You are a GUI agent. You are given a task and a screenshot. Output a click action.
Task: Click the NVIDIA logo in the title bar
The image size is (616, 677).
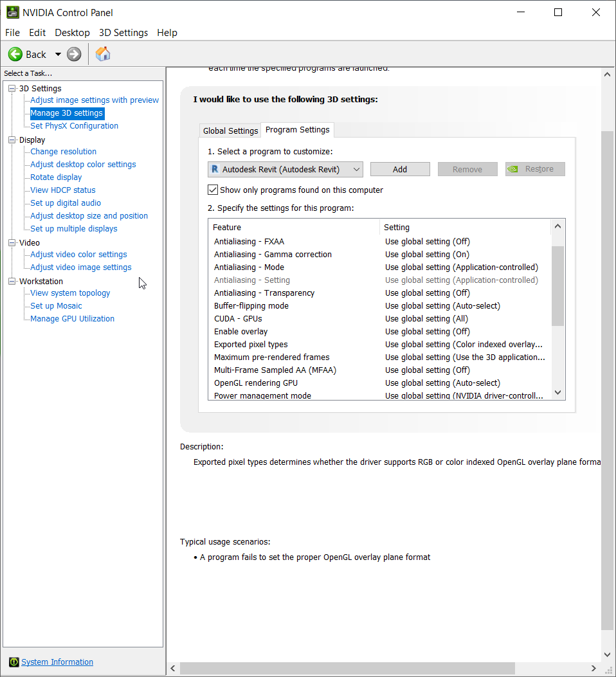pos(12,12)
